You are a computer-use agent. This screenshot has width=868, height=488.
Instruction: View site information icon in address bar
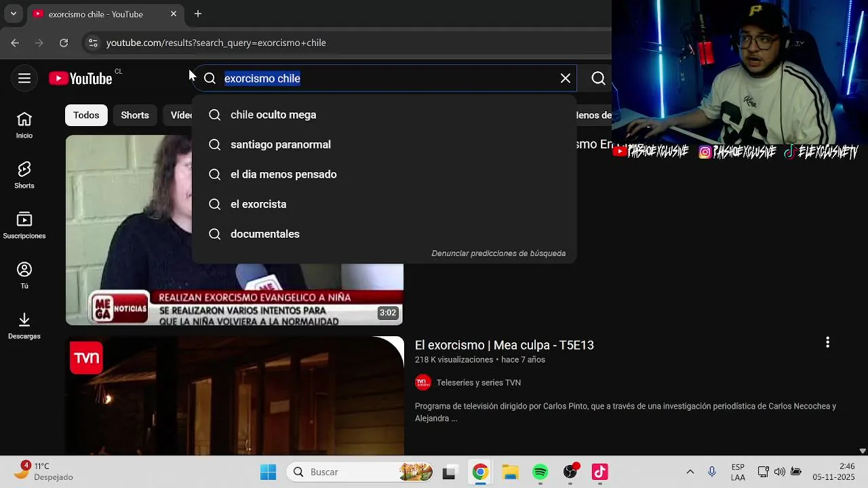pos(93,43)
